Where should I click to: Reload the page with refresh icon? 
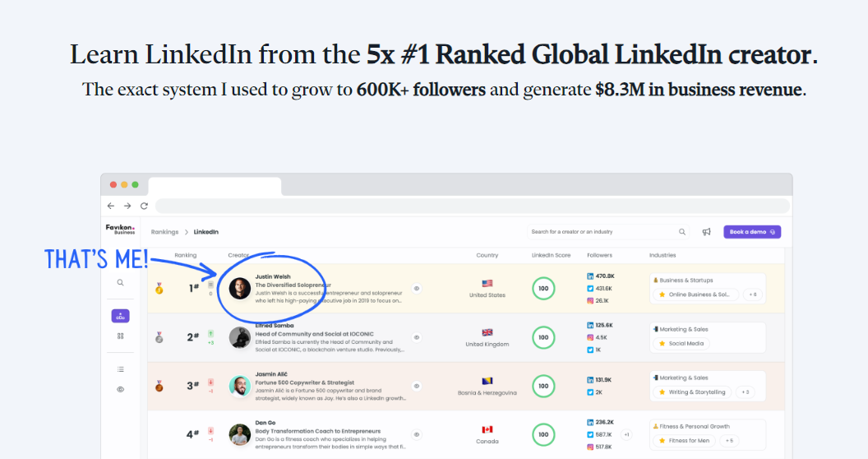144,206
